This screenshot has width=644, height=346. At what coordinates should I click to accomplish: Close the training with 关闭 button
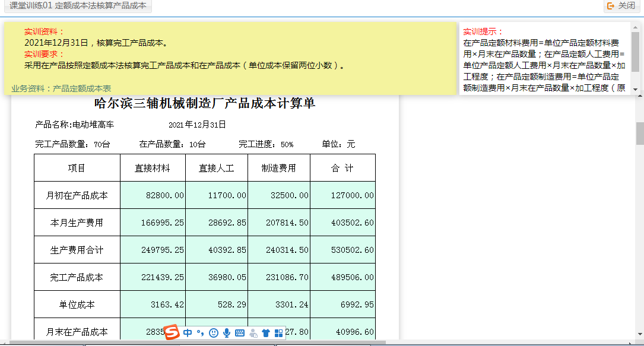pos(621,6)
